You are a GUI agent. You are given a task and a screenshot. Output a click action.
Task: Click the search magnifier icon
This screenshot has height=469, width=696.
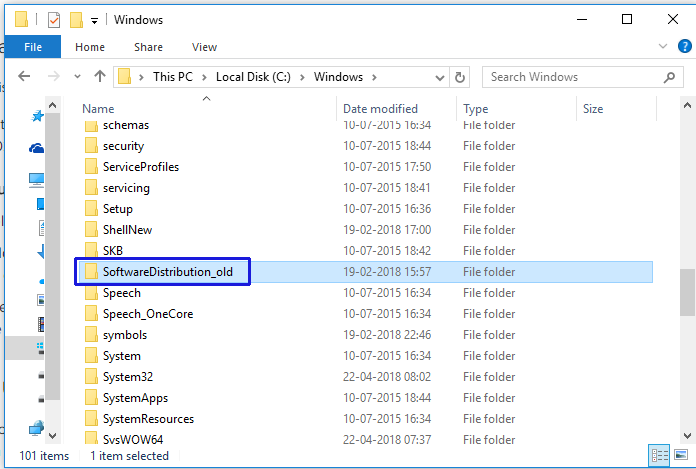tap(669, 77)
